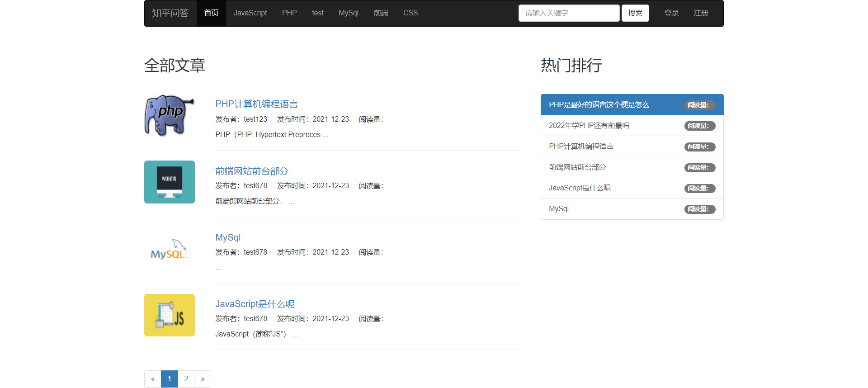Open the WEB前端 monitor thumbnail

[x=170, y=182]
